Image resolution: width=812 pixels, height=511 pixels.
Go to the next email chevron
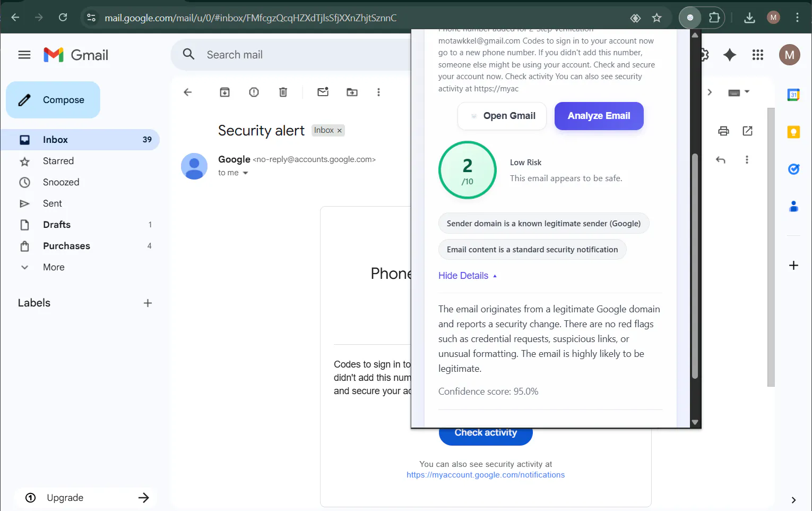click(x=710, y=92)
